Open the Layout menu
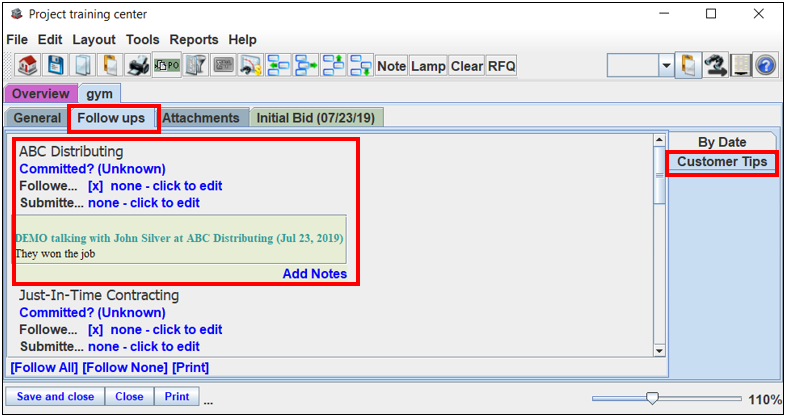The width and height of the screenshot is (787, 416). [94, 40]
